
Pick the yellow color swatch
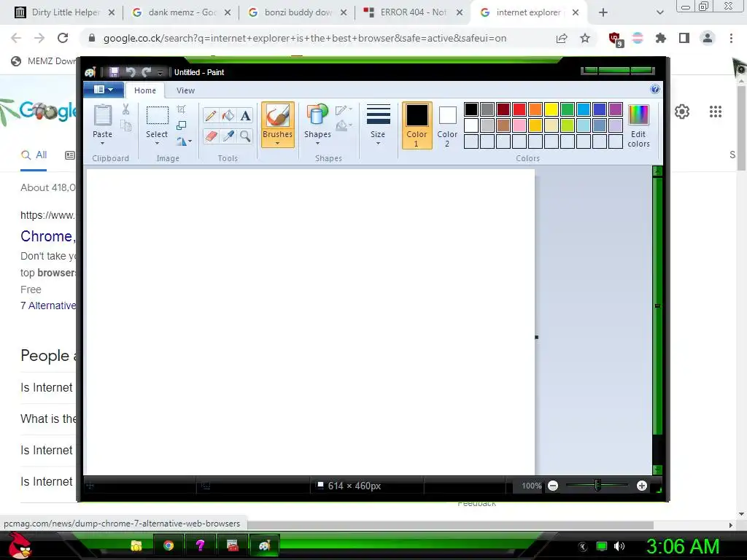[x=551, y=109]
